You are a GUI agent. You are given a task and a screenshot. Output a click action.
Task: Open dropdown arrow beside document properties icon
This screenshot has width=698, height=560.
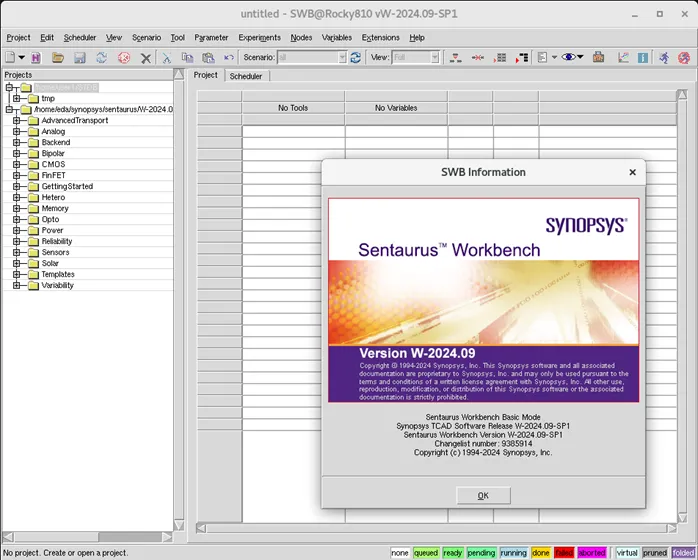pos(554,57)
